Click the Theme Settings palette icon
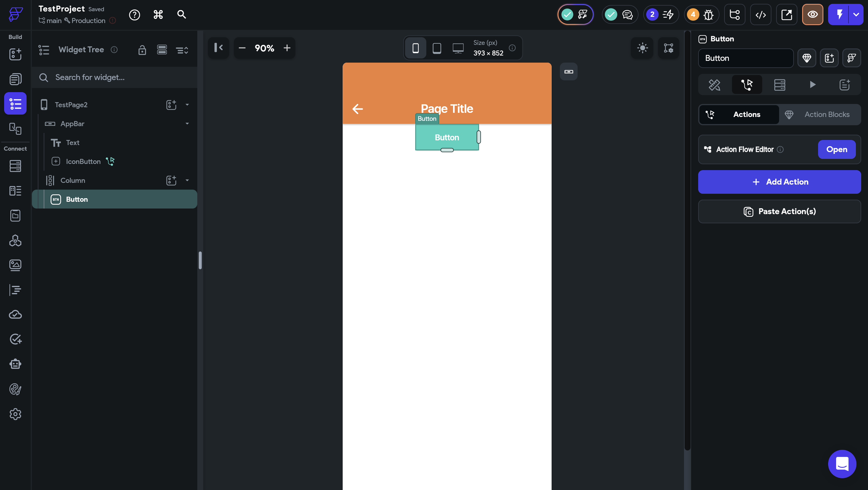 (x=15, y=389)
